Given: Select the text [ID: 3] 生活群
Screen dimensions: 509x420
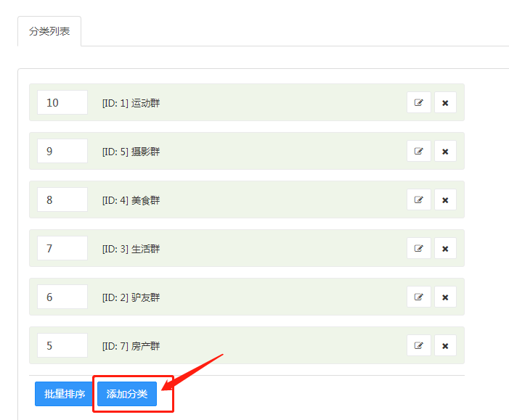Looking at the screenshot, I should (x=131, y=249).
